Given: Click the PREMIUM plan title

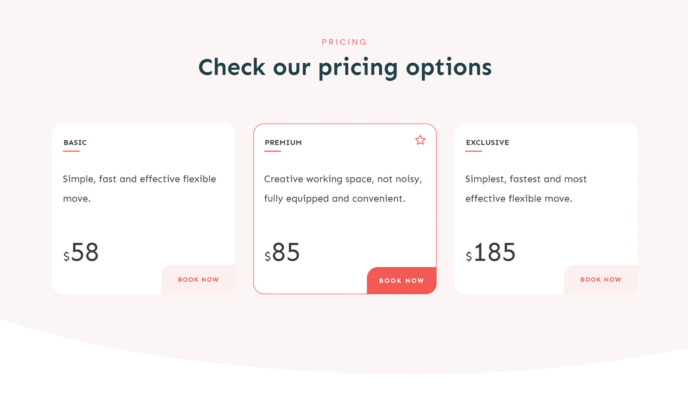Looking at the screenshot, I should [283, 143].
